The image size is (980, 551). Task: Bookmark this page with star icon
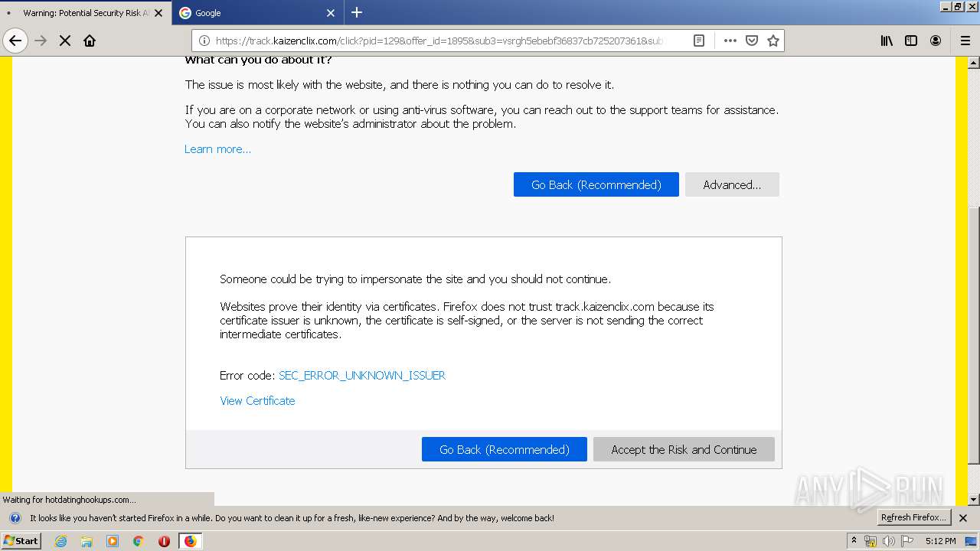(773, 41)
